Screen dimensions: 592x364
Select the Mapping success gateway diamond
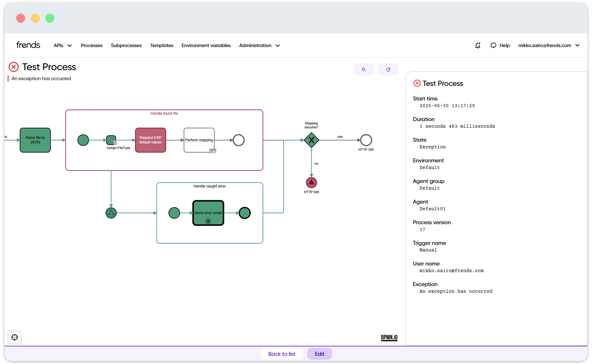(x=311, y=140)
